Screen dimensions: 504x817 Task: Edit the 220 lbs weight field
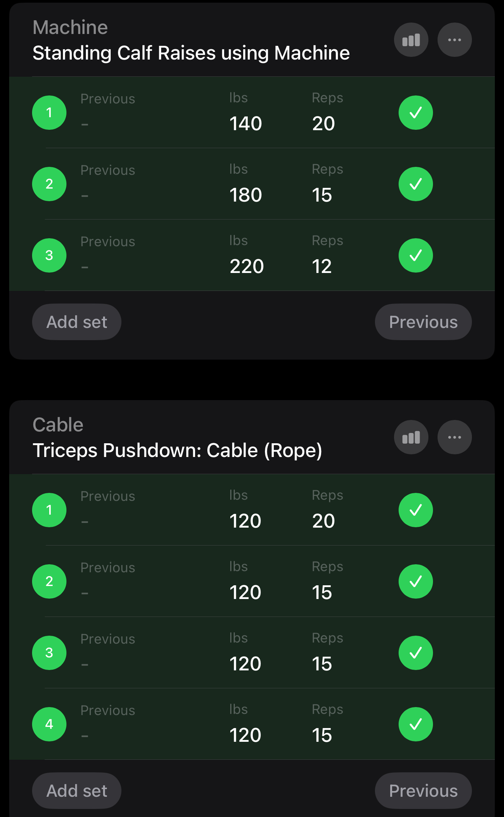point(247,266)
